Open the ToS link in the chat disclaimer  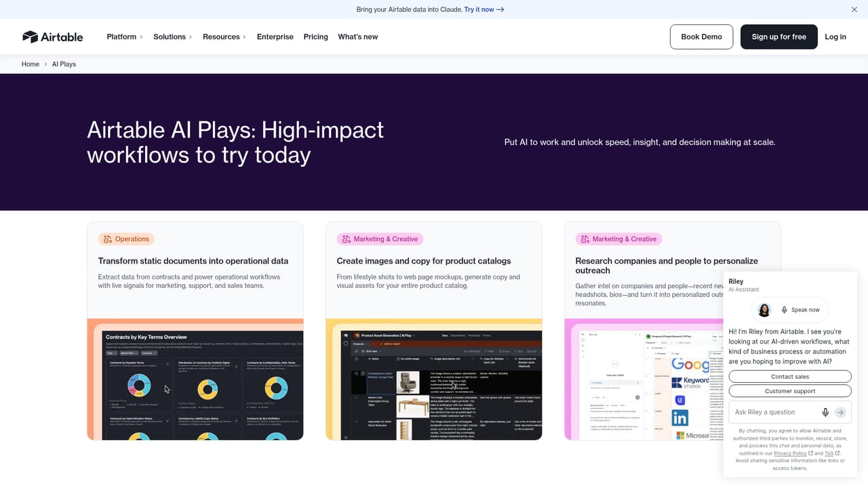click(832, 453)
